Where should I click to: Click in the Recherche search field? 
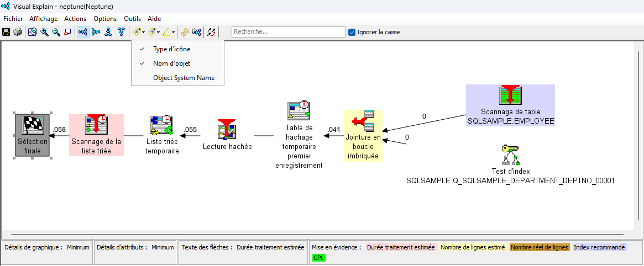tap(289, 32)
